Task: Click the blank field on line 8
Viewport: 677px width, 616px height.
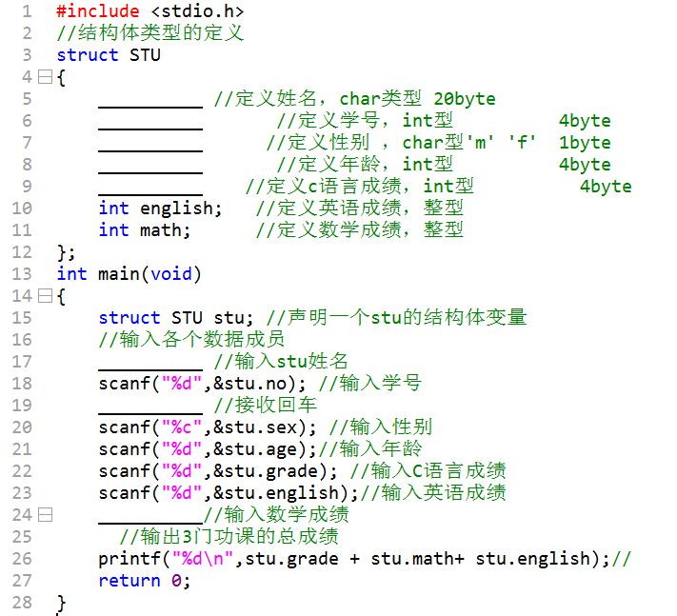Action: pyautogui.click(x=150, y=171)
